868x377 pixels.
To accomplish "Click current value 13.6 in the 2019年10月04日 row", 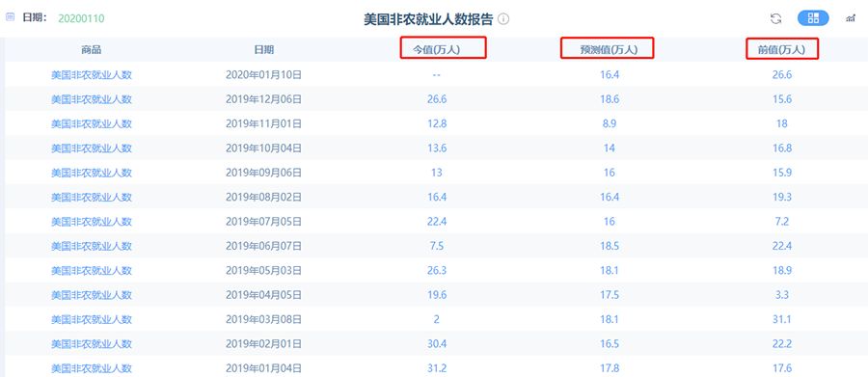I will [437, 148].
